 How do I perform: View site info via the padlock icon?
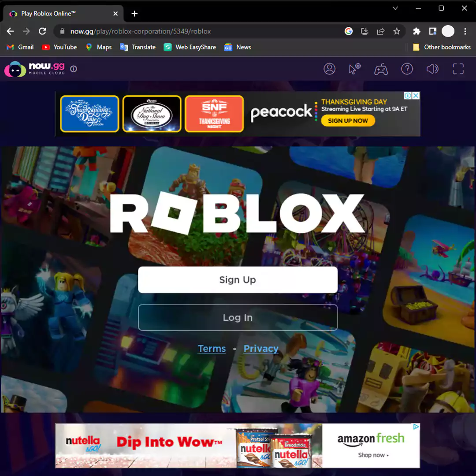point(62,31)
